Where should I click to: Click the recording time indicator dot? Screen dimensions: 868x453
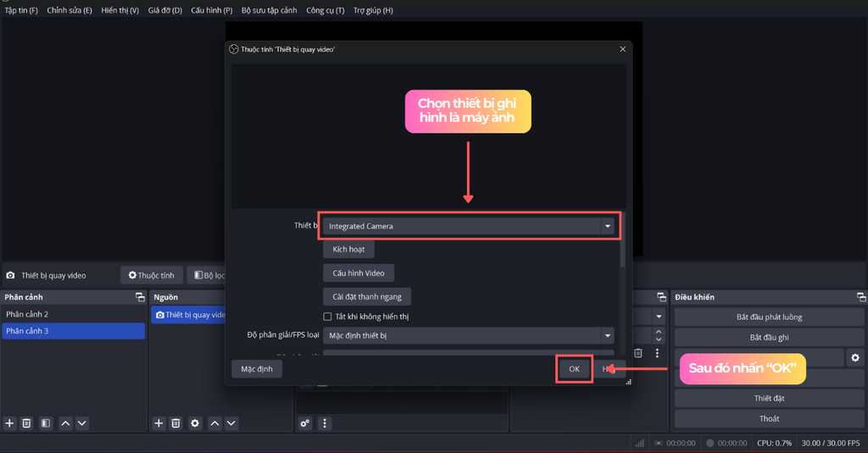pos(710,443)
